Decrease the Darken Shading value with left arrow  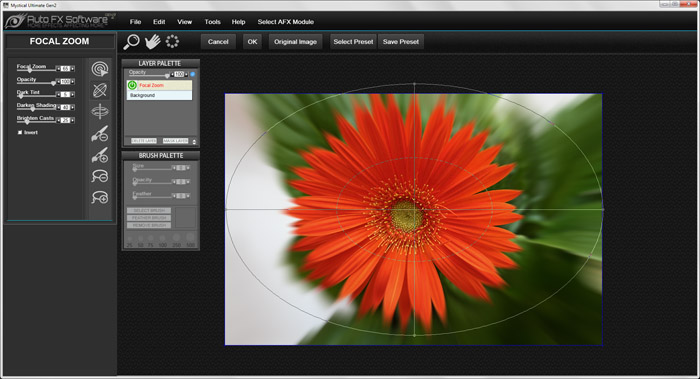click(58, 108)
